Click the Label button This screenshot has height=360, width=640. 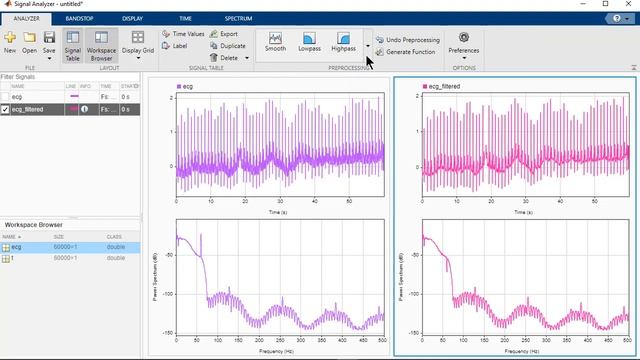pos(175,46)
